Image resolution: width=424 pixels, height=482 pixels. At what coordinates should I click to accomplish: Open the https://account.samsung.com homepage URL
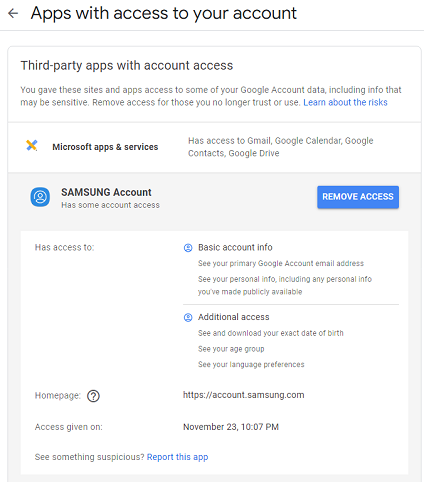click(x=243, y=395)
